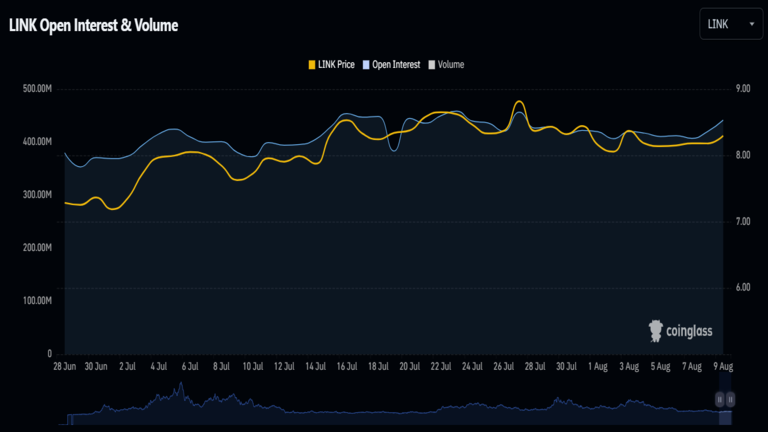
Task: Click the 200.00M left axis label
Action: click(x=37, y=247)
